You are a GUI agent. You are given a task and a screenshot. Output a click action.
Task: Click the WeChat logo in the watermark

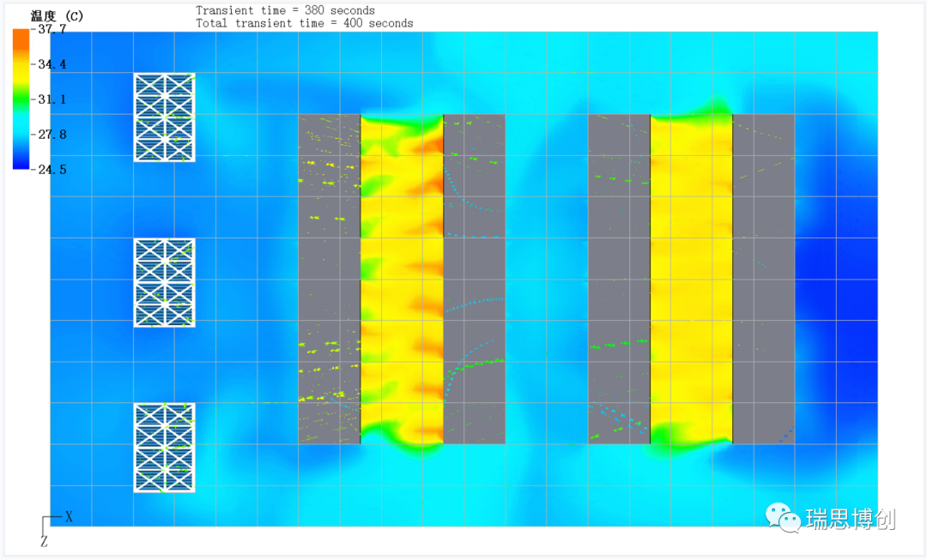[x=783, y=517]
